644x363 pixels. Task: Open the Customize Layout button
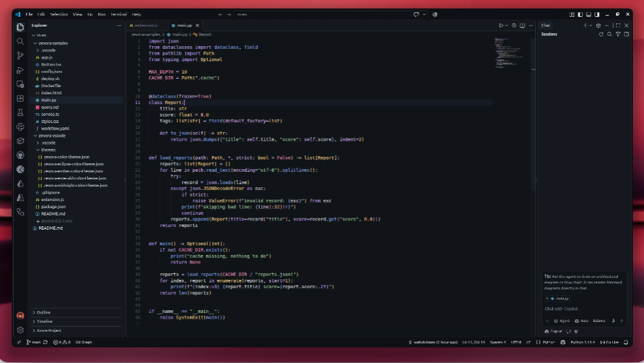click(572, 14)
